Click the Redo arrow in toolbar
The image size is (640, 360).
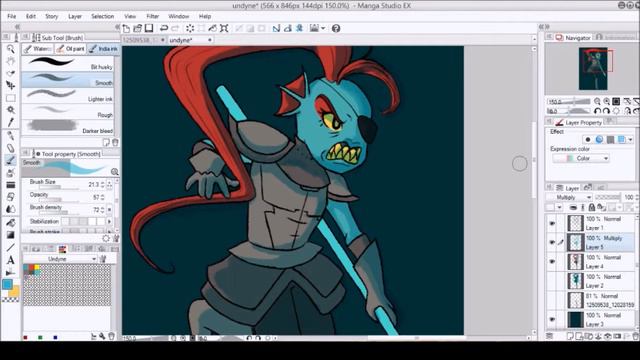(x=175, y=28)
